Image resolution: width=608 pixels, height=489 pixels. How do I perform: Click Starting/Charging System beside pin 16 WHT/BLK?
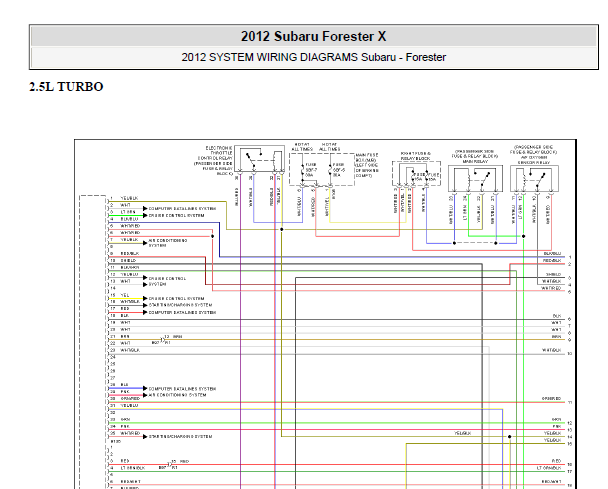(180, 305)
